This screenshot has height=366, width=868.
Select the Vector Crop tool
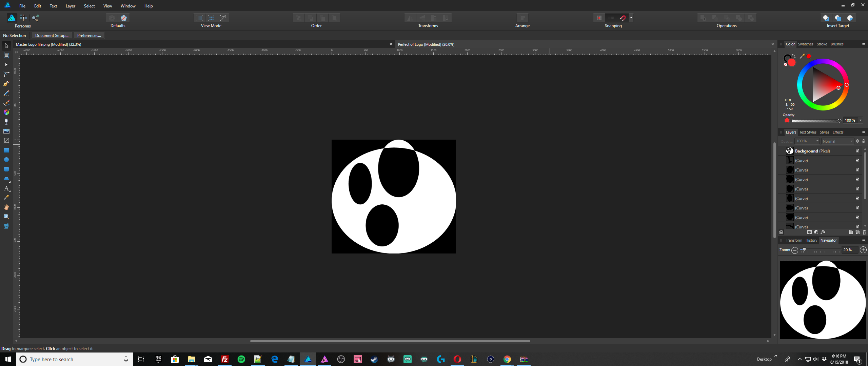point(6,141)
